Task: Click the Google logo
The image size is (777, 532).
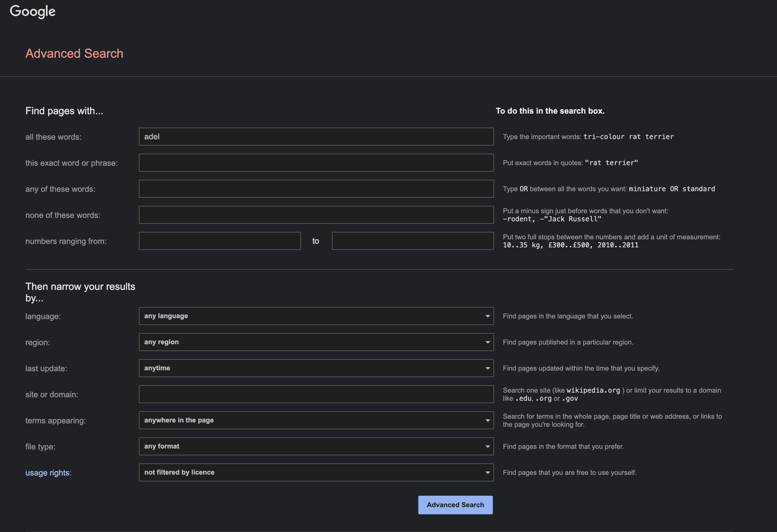Action: pyautogui.click(x=32, y=11)
